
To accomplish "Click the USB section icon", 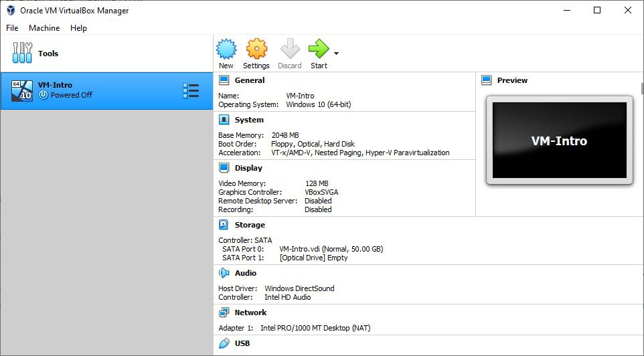I will click(224, 343).
